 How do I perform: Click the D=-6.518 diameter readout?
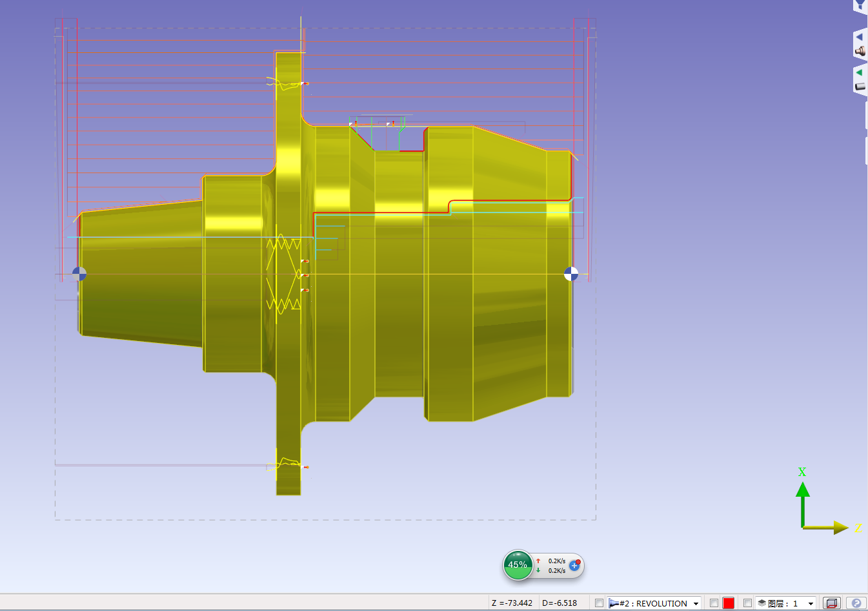pyautogui.click(x=560, y=603)
